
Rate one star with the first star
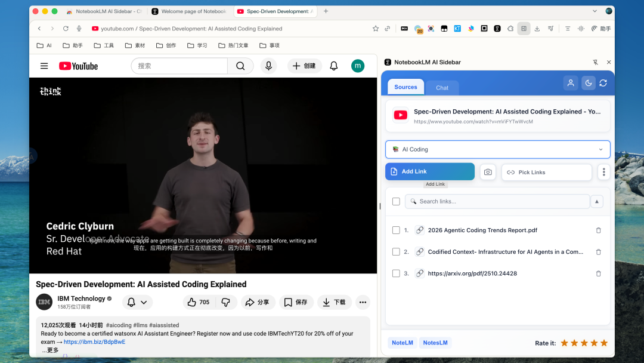tap(564, 343)
